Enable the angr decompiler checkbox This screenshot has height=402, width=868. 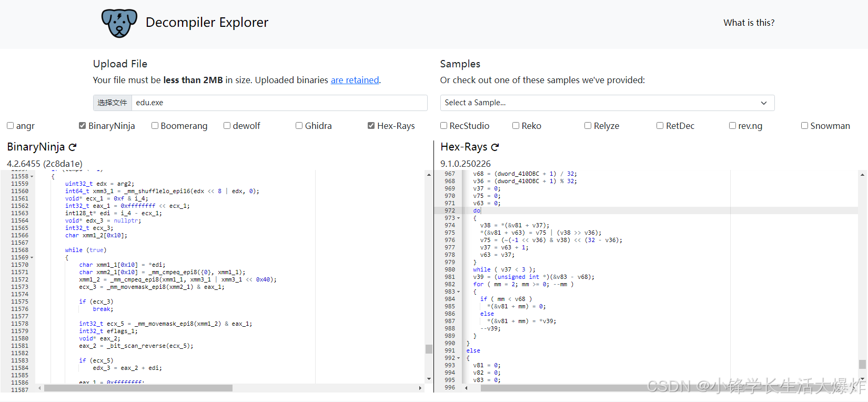(x=10, y=125)
